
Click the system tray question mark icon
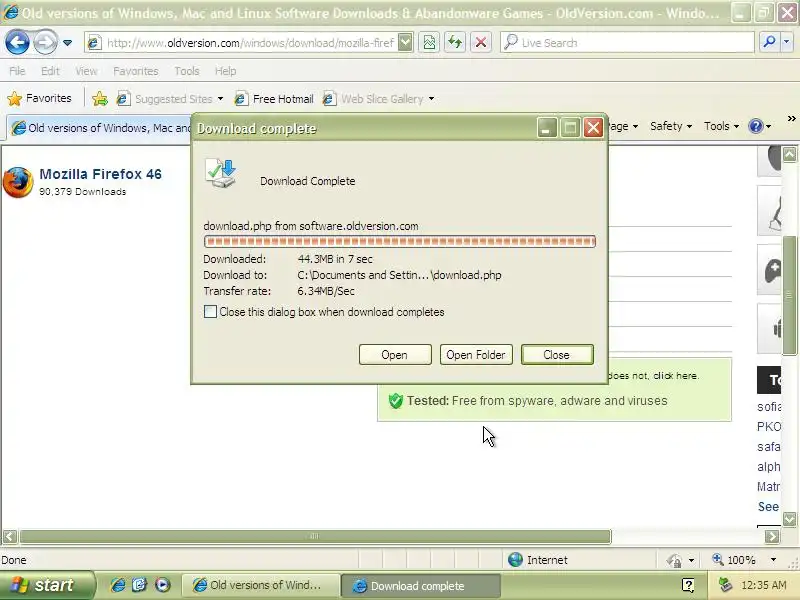[x=688, y=585]
